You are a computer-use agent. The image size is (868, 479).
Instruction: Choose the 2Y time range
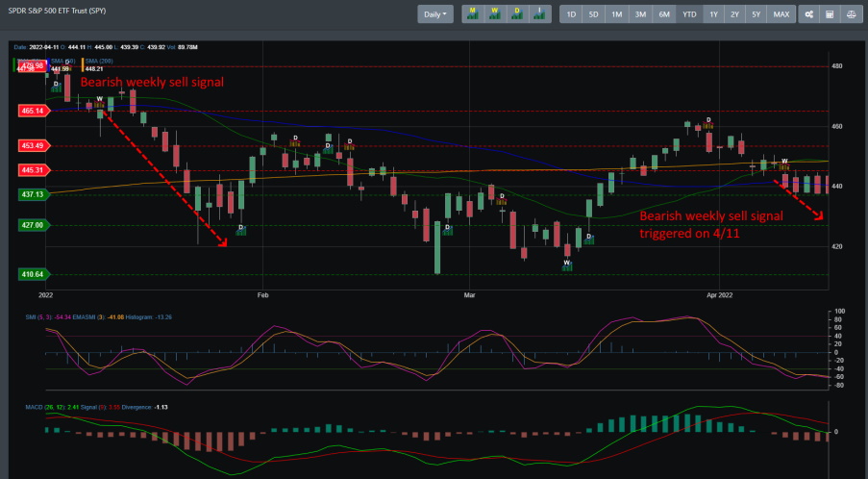(734, 14)
